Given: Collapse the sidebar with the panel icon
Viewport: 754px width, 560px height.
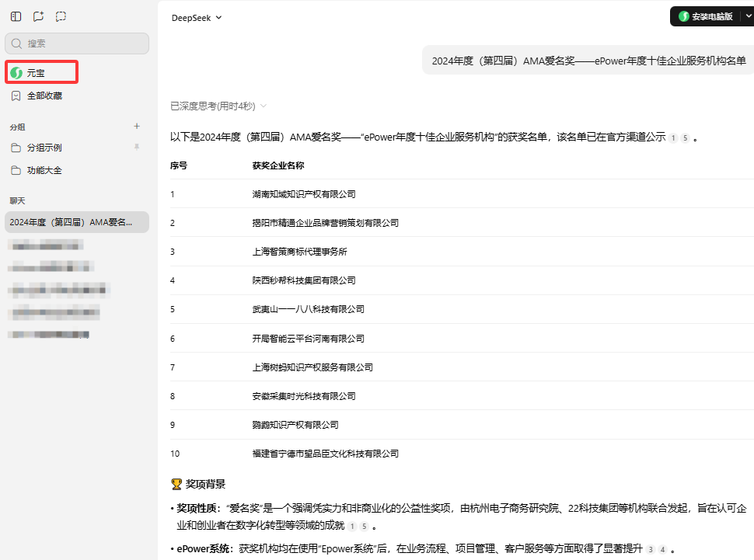Looking at the screenshot, I should click(16, 16).
